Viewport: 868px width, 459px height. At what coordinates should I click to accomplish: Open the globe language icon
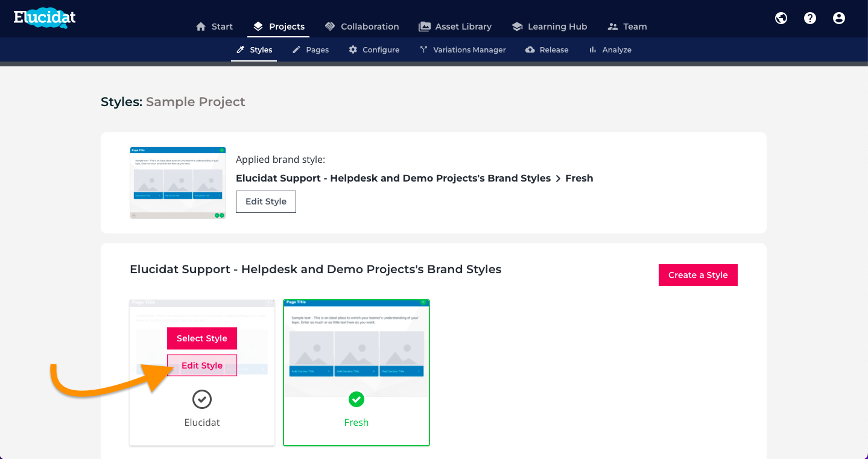781,18
